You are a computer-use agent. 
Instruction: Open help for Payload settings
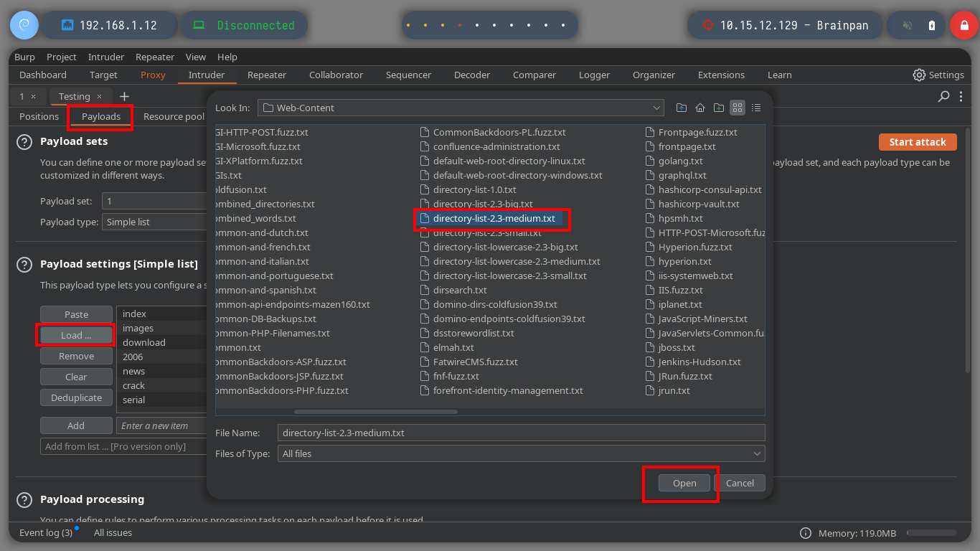pos(24,265)
